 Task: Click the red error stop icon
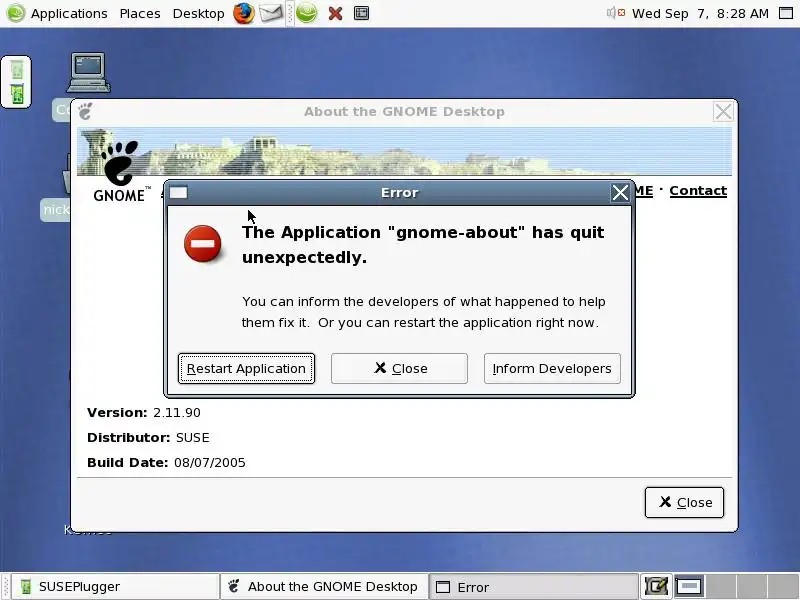203,244
